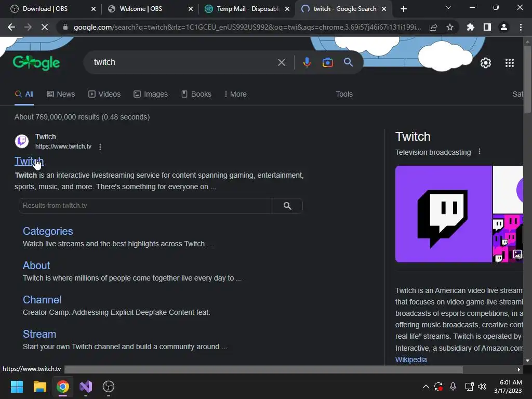Close the Download | OBS tab
The image size is (532, 399).
(x=94, y=9)
